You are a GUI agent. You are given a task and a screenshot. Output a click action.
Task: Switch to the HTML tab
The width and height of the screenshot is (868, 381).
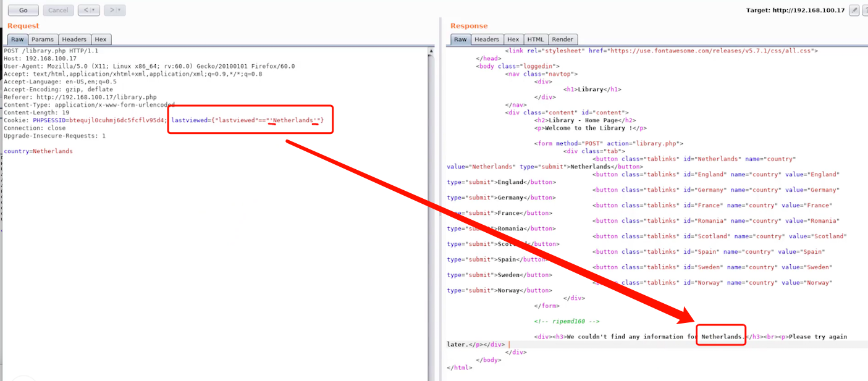[536, 40]
